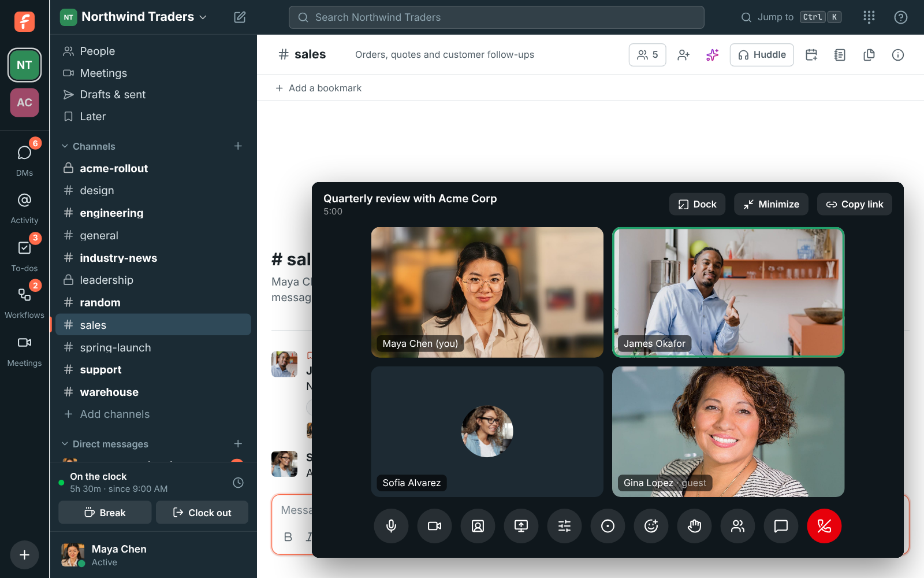Open Workflows in the rail
This screenshot has height=578, width=924.
pyautogui.click(x=24, y=302)
